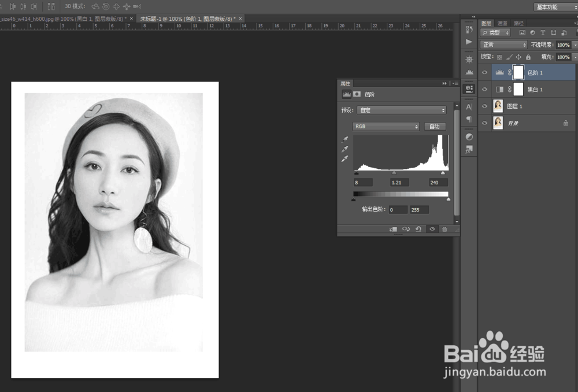Select 3D slide mode icon
Screen dimensions: 578x392
127,6
